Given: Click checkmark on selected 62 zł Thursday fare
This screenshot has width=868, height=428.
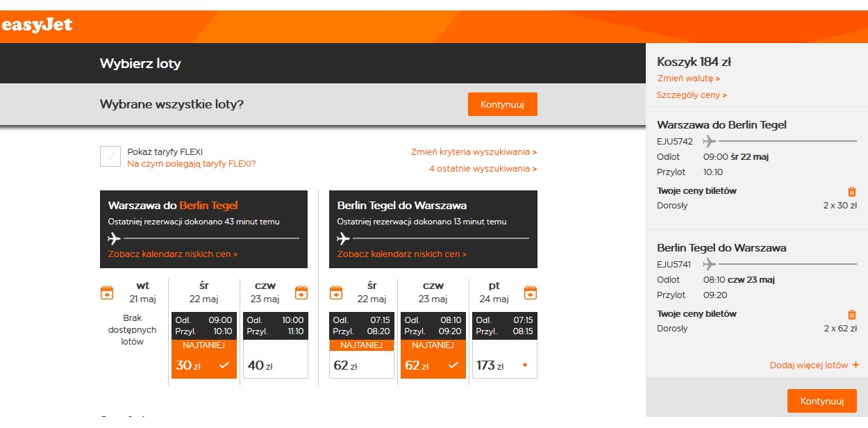Looking at the screenshot, I should click(453, 365).
